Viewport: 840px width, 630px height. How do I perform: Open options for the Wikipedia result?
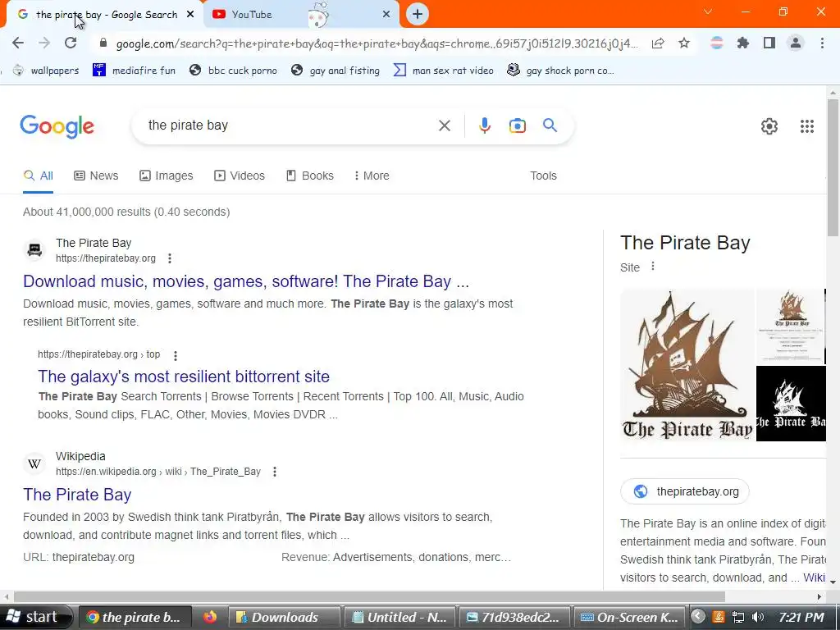click(274, 472)
